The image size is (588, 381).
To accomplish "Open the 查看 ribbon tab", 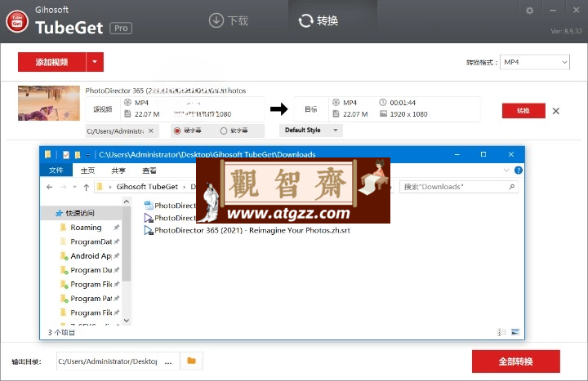I will point(149,171).
